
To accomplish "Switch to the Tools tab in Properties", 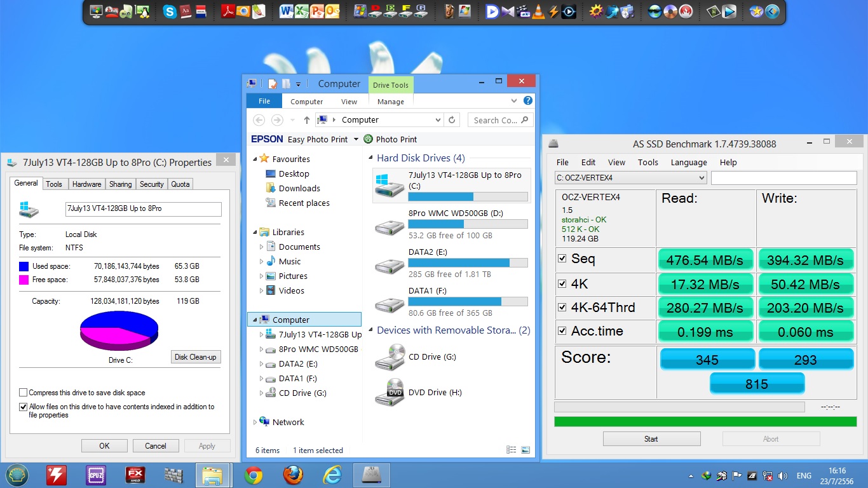I will point(54,184).
